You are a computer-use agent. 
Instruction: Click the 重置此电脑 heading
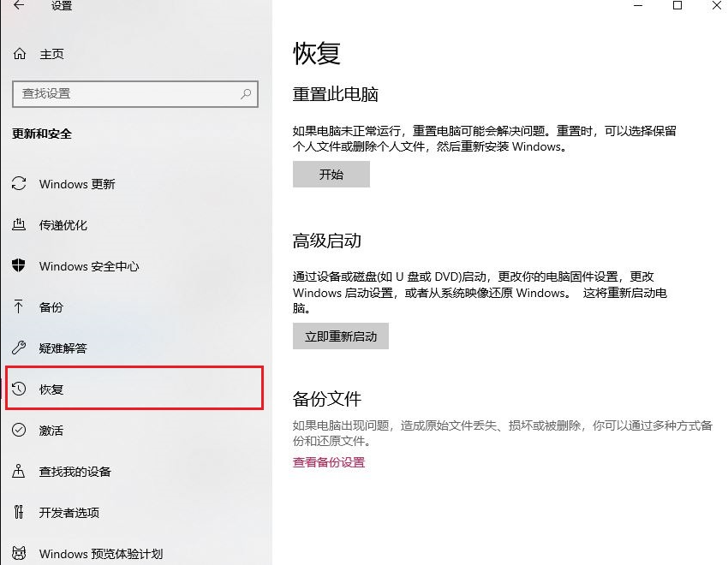coord(335,95)
